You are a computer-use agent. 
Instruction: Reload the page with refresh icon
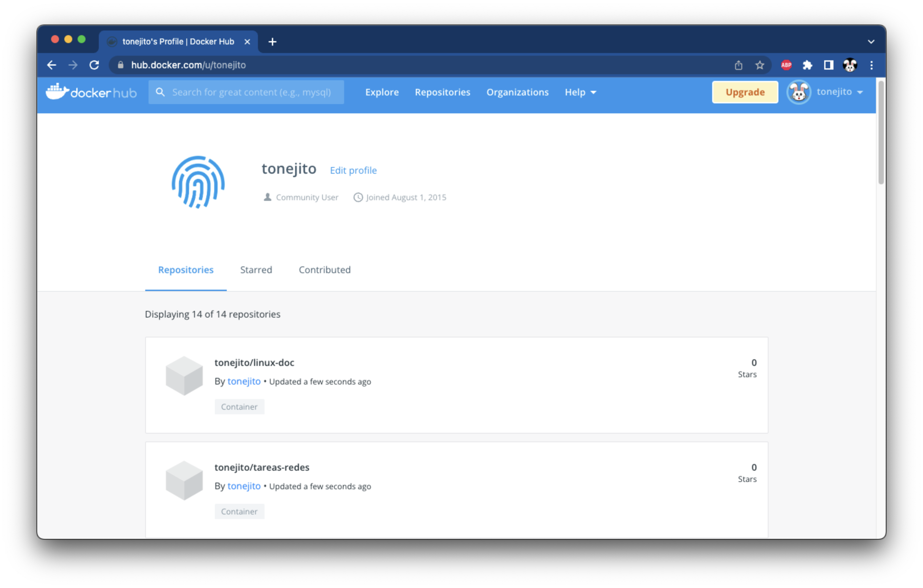click(94, 65)
